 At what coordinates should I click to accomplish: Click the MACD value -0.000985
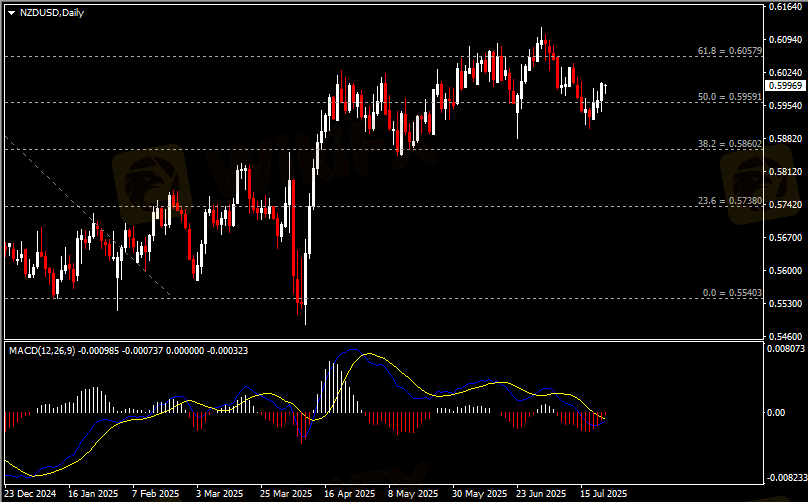[98, 350]
